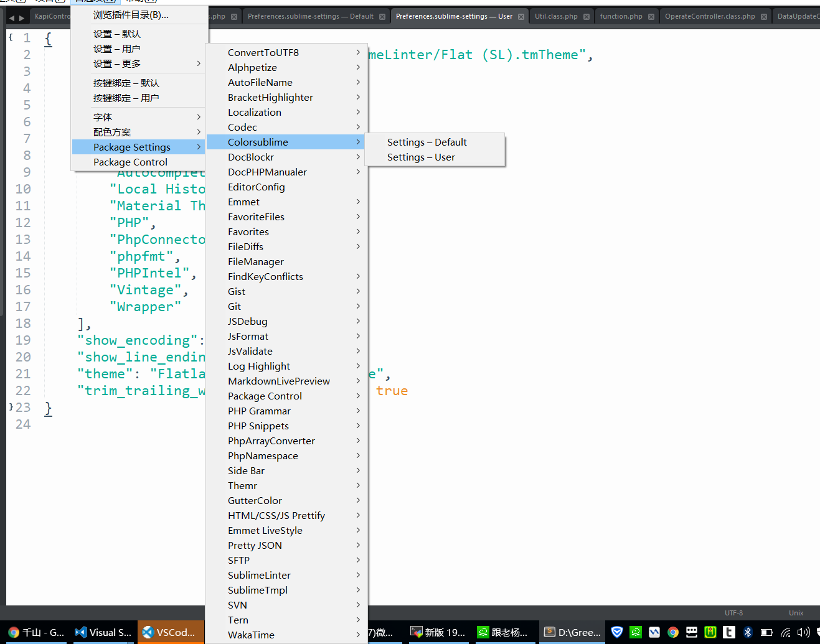The height and width of the screenshot is (644, 820).
Task: Click the EditorConfig package entry
Action: (286, 187)
